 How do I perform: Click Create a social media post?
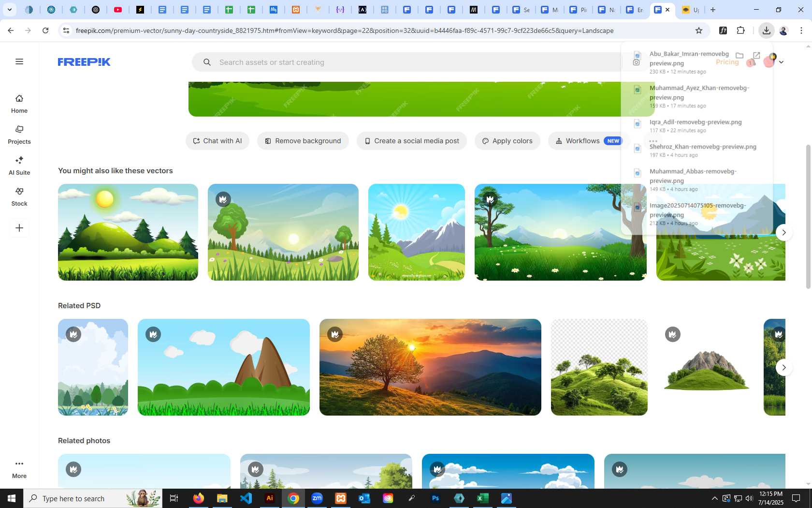coord(412,141)
